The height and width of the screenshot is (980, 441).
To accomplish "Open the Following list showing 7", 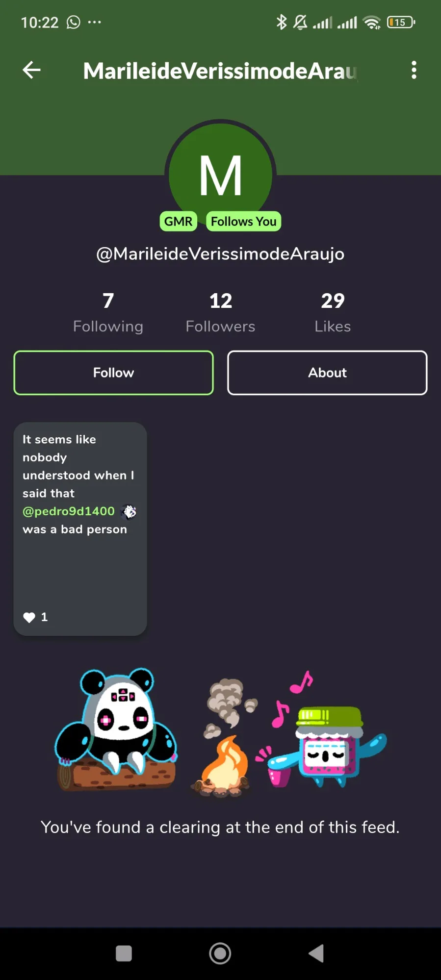I will click(108, 312).
